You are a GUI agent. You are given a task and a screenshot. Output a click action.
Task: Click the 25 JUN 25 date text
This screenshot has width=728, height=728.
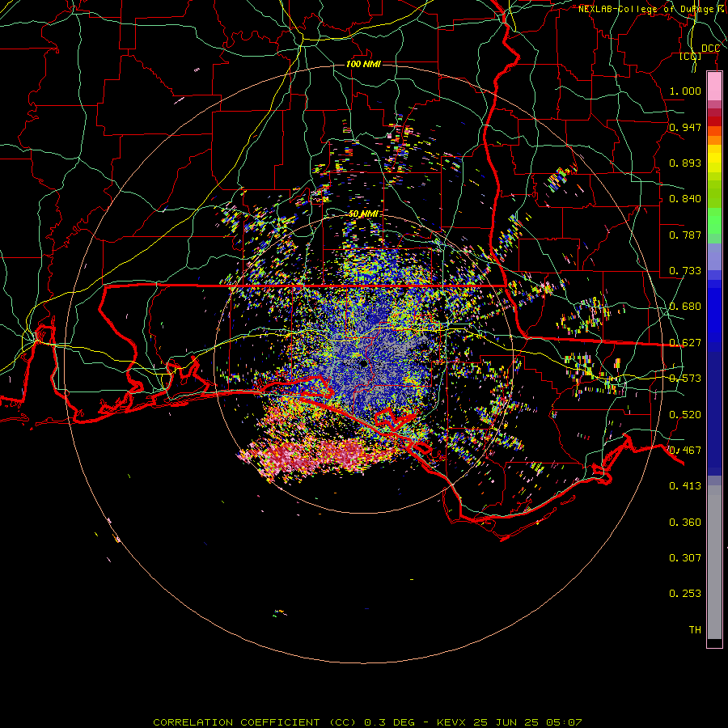[x=506, y=722]
